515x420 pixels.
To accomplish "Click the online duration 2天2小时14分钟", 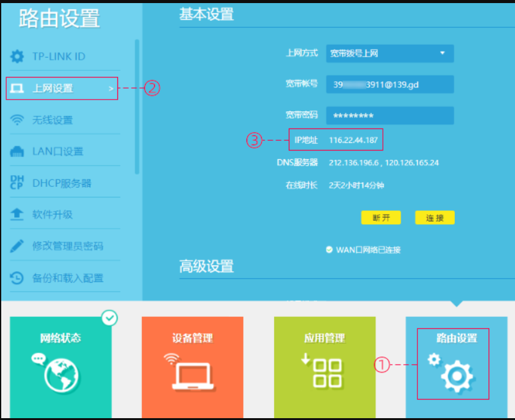I will [356, 185].
